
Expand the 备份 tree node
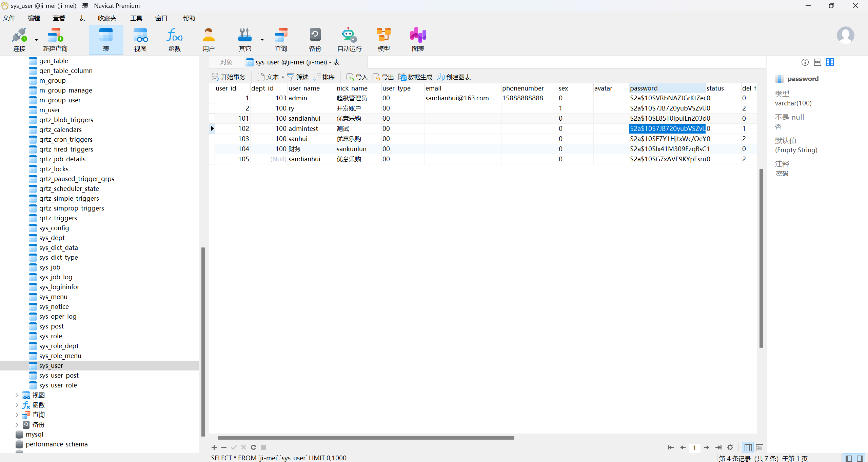17,425
